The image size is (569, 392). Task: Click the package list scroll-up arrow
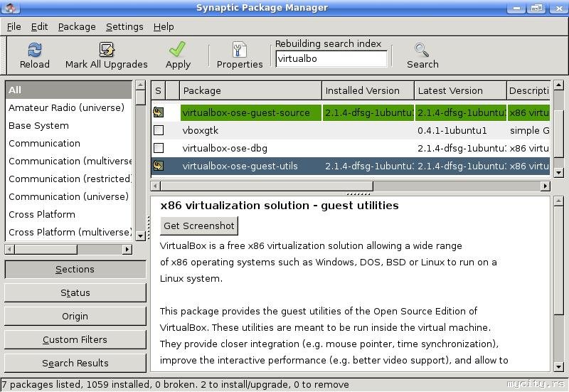click(x=559, y=85)
